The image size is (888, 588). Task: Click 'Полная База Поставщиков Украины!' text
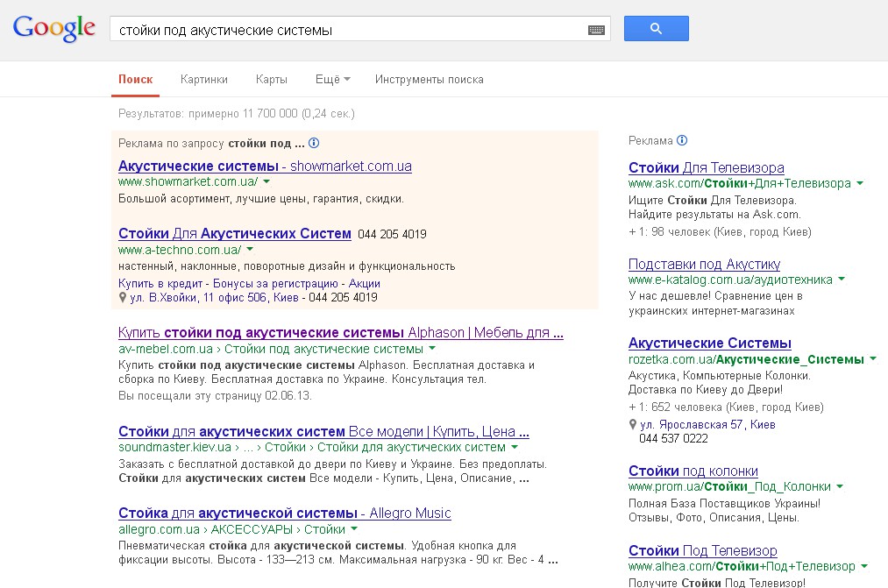(x=724, y=503)
